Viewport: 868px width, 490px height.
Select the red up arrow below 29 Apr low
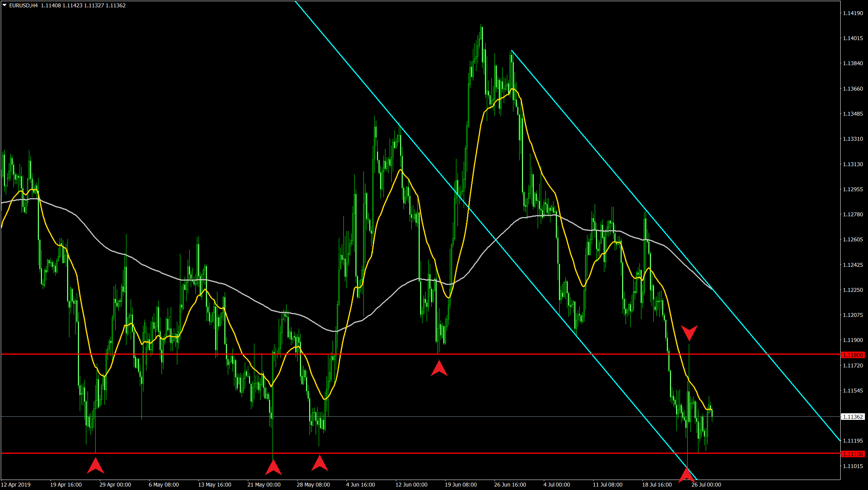click(x=96, y=466)
